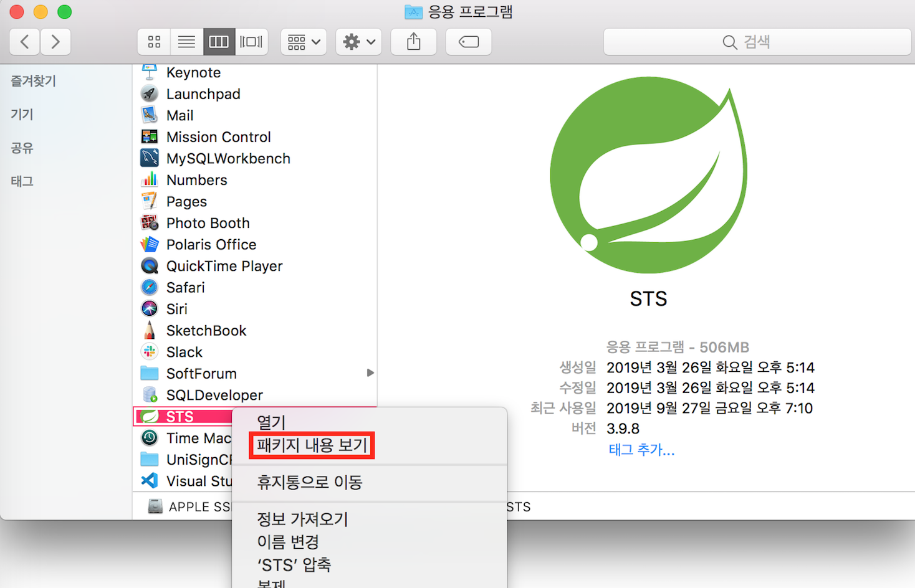Click the Mail app icon

pyautogui.click(x=150, y=115)
